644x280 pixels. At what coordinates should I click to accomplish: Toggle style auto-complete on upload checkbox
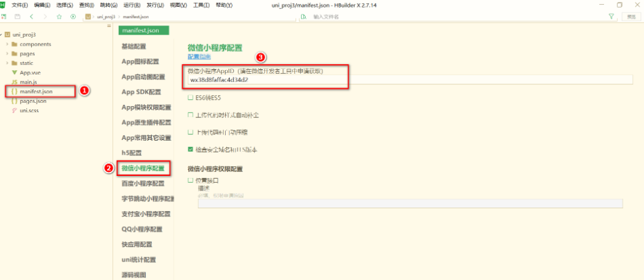[190, 115]
